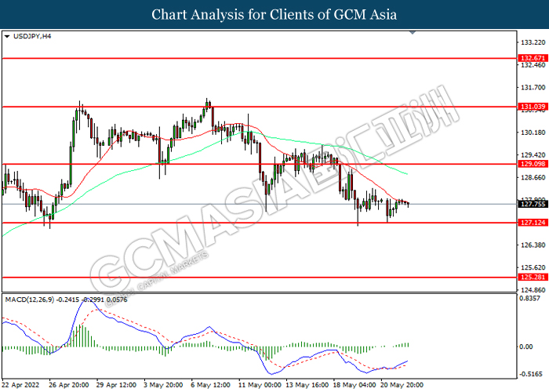Click the 3 May 20:00 time label
Viewport: 549px width, 392px height.
tap(163, 385)
